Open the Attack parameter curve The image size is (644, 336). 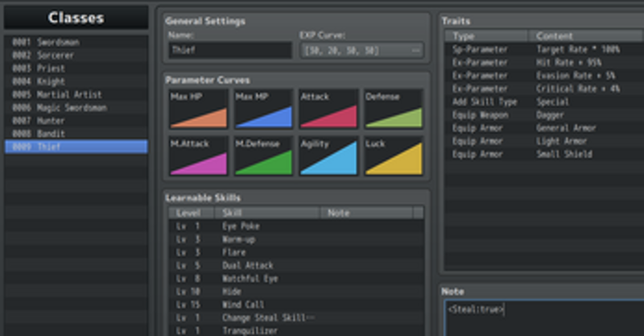[328, 109]
